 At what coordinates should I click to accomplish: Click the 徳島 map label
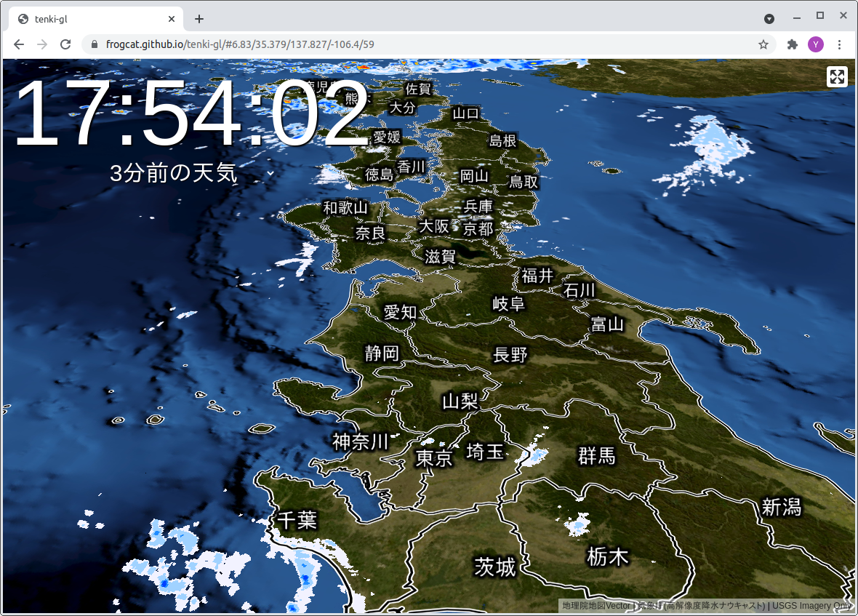pyautogui.click(x=380, y=175)
